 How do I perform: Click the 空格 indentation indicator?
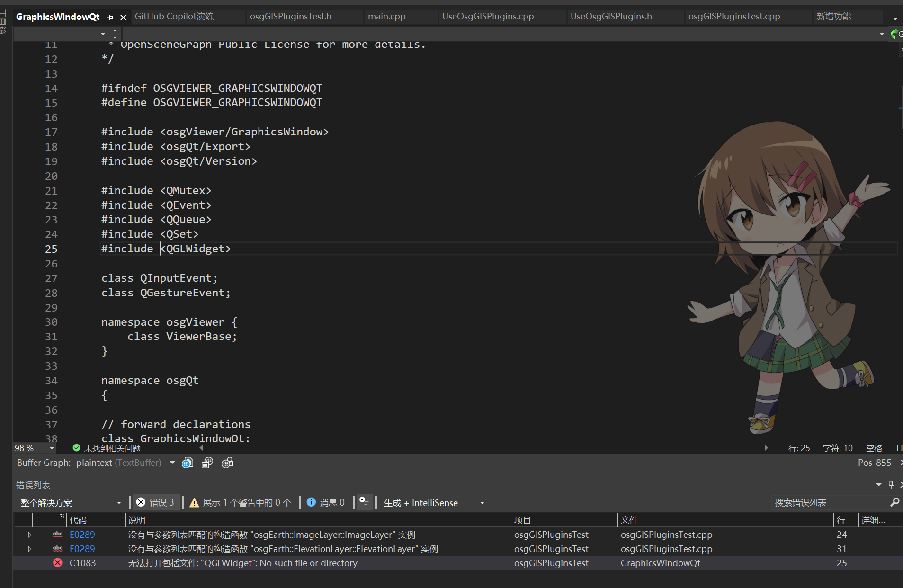[874, 448]
